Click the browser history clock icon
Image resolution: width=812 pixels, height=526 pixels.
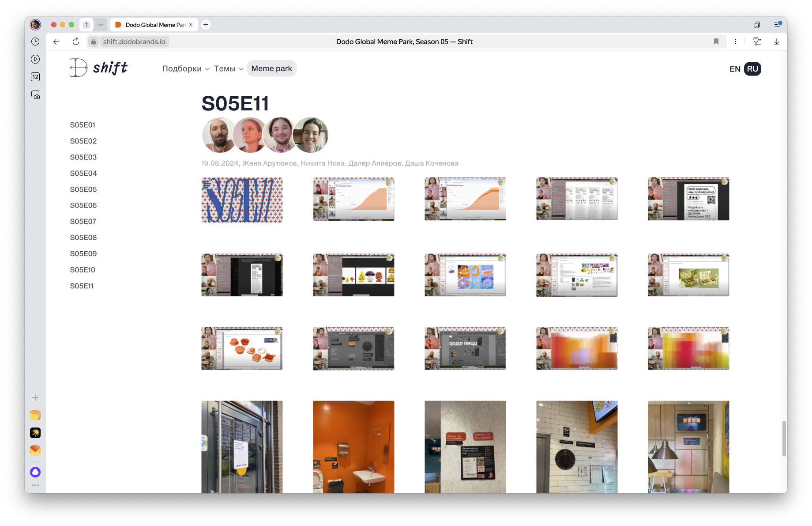[35, 42]
